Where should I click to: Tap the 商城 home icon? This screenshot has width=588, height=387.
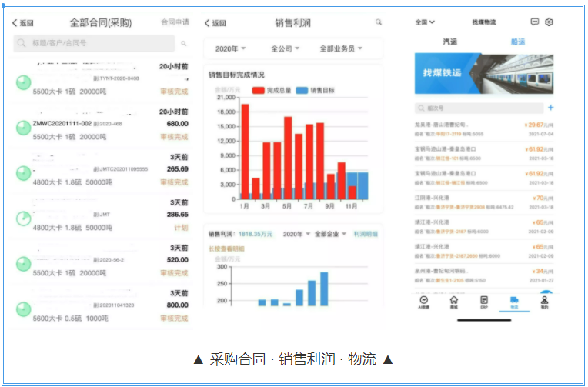point(454,299)
